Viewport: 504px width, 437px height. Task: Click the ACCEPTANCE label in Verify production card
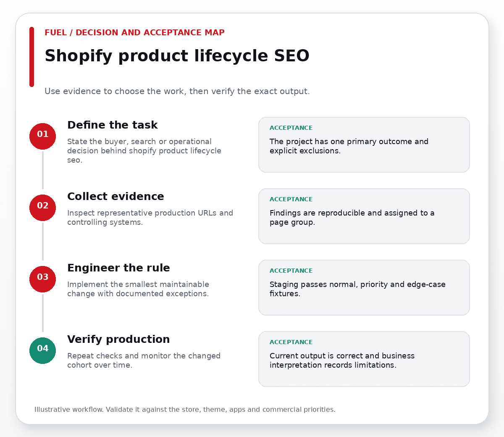click(x=291, y=342)
